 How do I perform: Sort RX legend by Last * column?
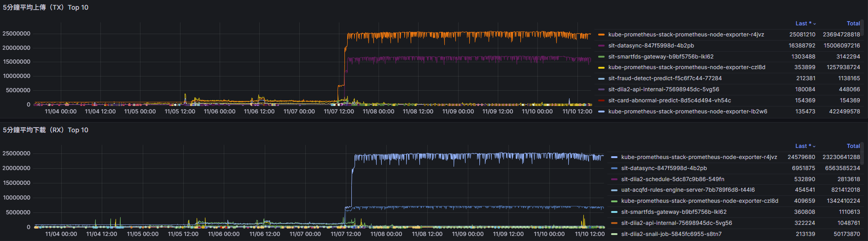click(x=804, y=146)
